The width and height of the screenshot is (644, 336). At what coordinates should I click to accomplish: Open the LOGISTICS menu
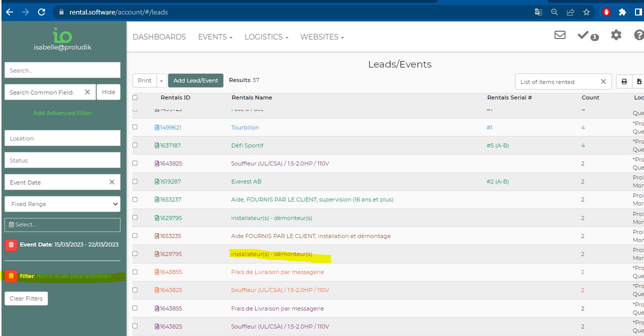pyautogui.click(x=266, y=37)
